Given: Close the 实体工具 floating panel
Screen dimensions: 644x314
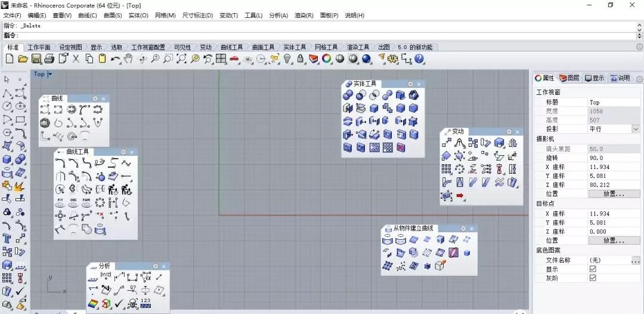Looking at the screenshot, I should 419,84.
